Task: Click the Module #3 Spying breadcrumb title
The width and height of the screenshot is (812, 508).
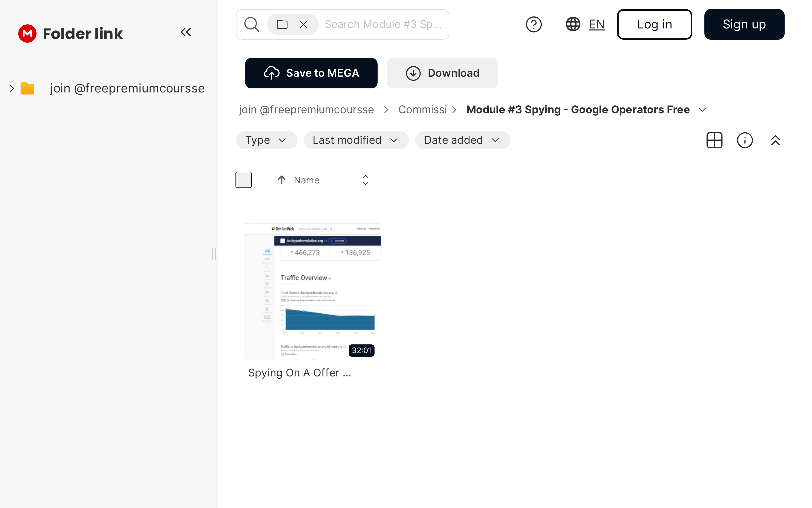Action: pos(578,110)
